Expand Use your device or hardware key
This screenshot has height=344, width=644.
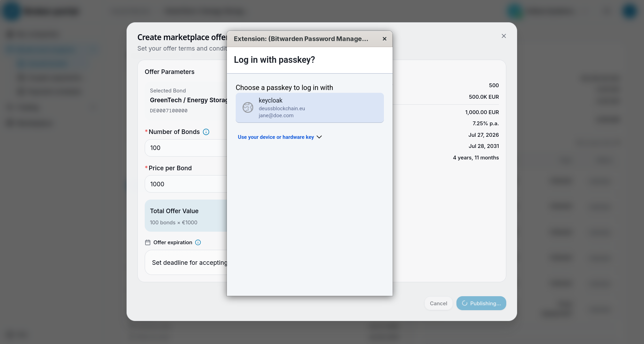(x=280, y=137)
